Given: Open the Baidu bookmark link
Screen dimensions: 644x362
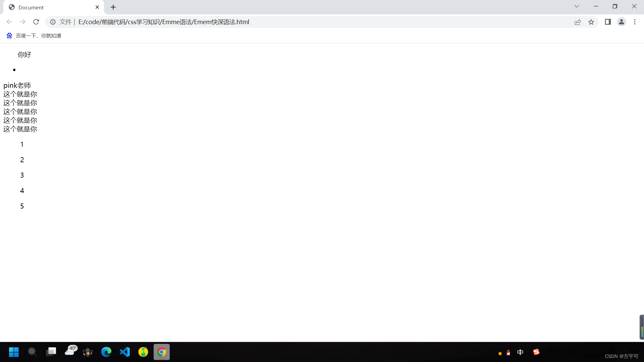Looking at the screenshot, I should [34, 36].
